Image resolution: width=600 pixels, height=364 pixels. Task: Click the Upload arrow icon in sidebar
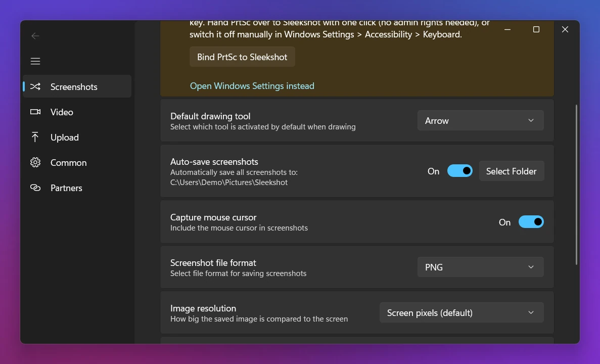35,137
